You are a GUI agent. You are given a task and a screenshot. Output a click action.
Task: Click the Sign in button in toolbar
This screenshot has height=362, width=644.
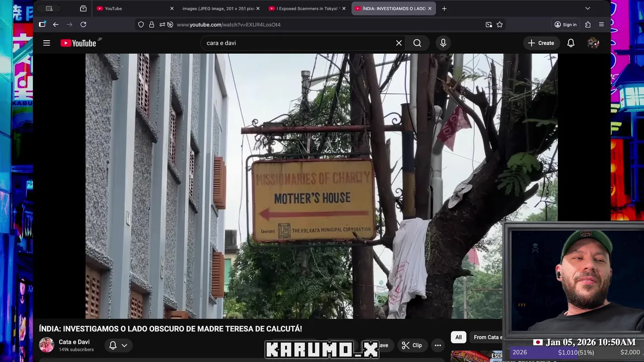(566, 25)
